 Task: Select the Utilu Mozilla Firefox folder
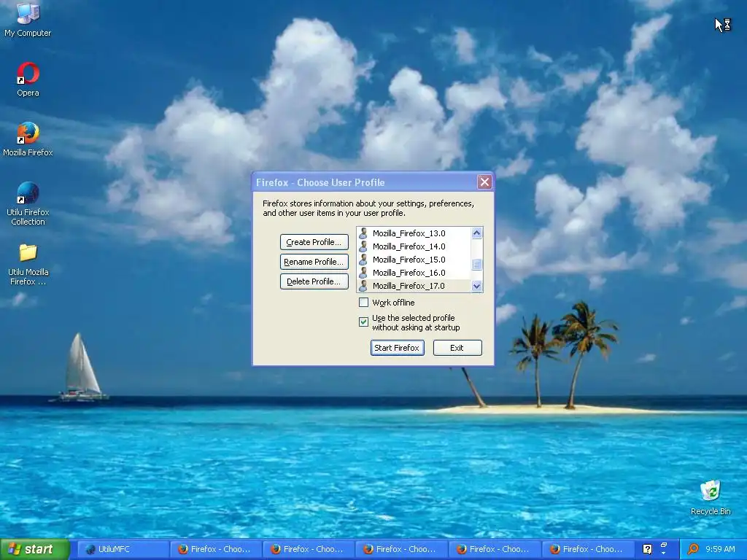point(28,264)
